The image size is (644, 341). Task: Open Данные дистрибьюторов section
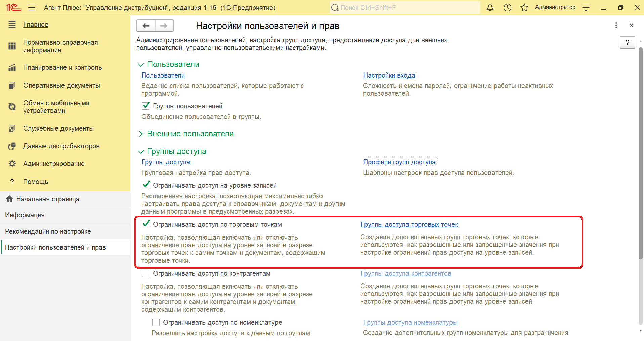pyautogui.click(x=61, y=146)
